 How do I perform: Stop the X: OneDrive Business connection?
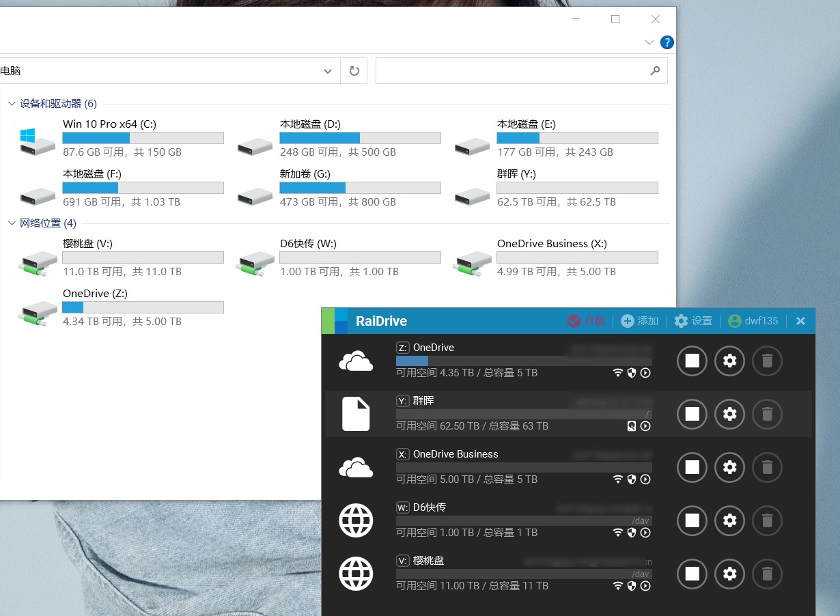[x=692, y=467]
